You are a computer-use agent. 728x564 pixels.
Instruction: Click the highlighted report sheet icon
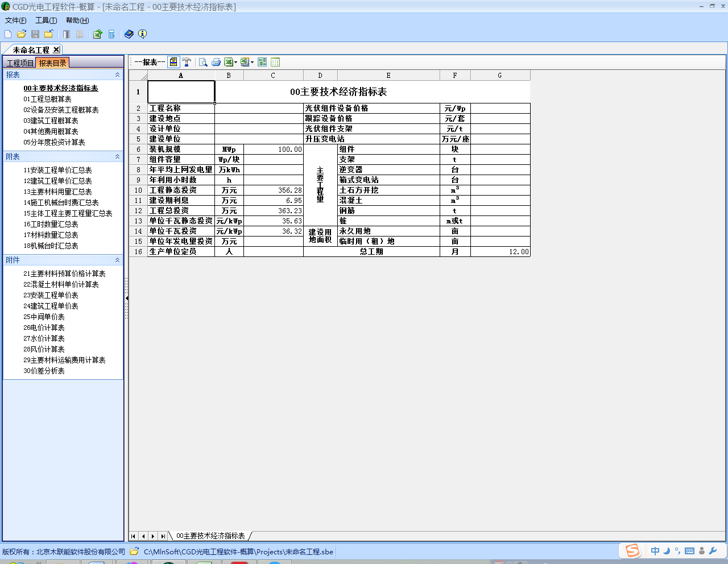[173, 62]
